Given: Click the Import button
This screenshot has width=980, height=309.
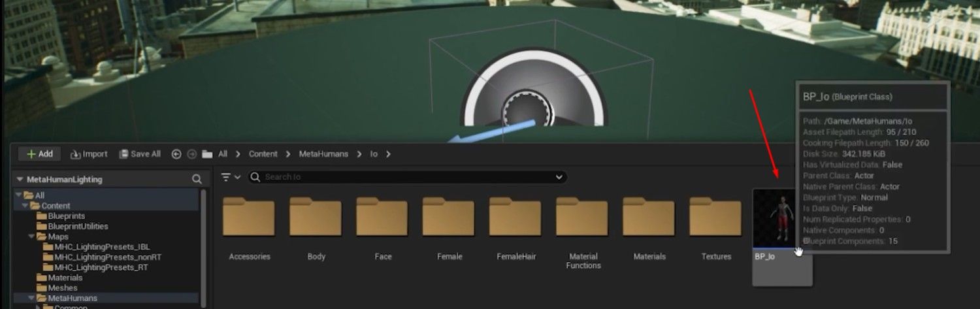Looking at the screenshot, I should coord(89,154).
